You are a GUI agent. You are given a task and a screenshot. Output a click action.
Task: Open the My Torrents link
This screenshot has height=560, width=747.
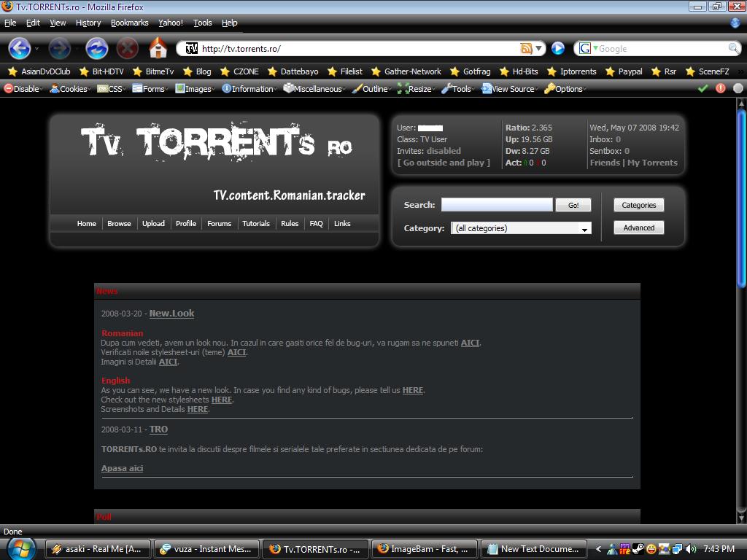click(x=652, y=163)
